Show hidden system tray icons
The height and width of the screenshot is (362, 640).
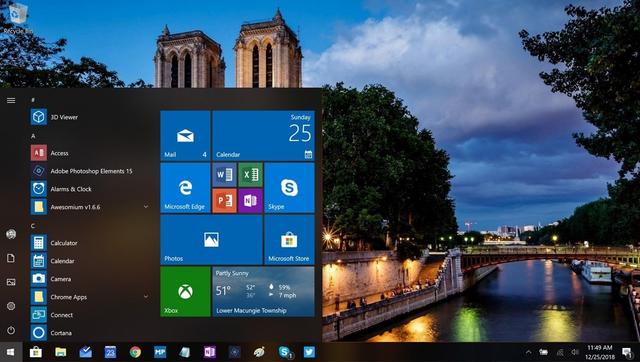tap(528, 352)
